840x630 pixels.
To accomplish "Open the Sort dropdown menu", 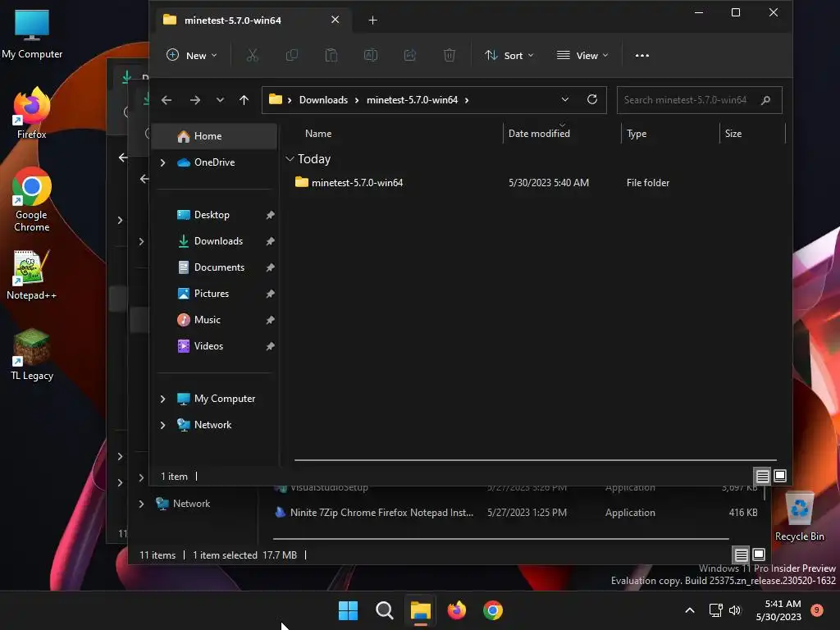I will tap(509, 55).
